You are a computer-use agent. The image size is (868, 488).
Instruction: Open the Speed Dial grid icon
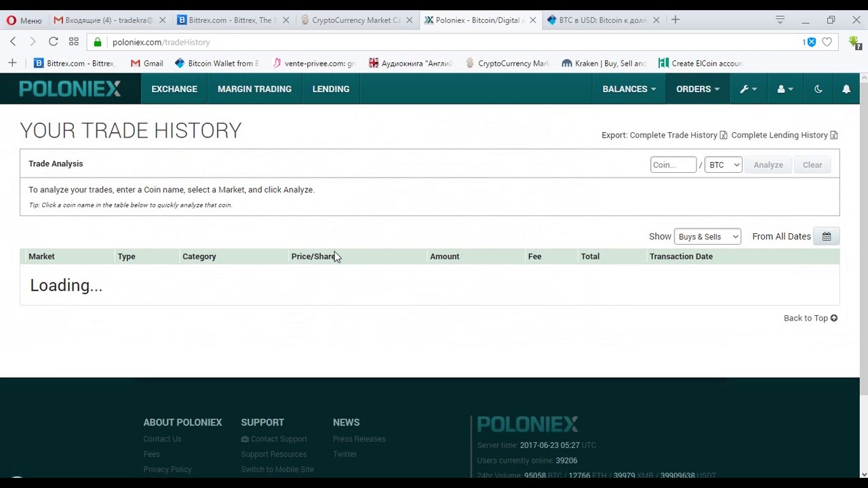click(x=74, y=42)
